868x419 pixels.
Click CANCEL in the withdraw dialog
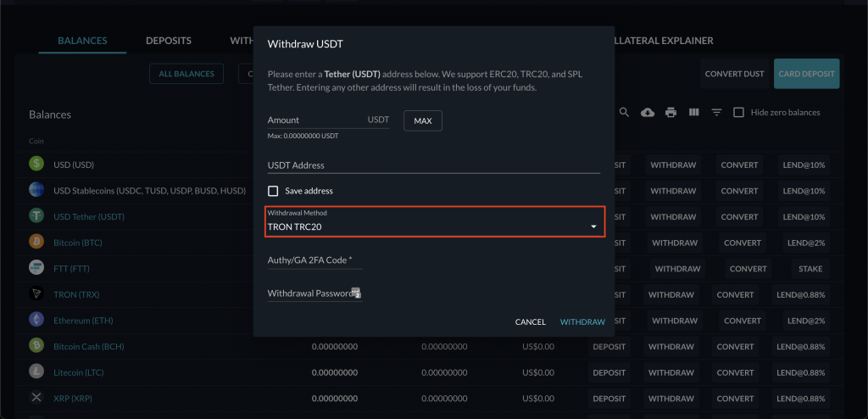point(531,322)
